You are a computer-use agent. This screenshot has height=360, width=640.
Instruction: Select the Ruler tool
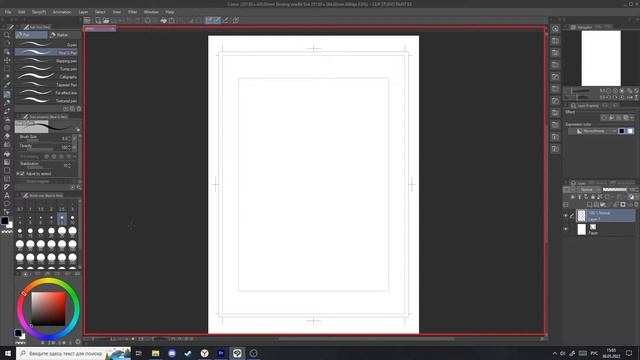click(7, 187)
